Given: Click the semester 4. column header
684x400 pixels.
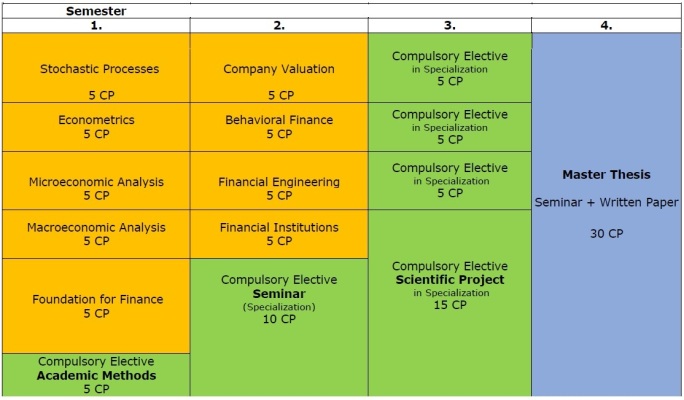Looking at the screenshot, I should [x=606, y=25].
